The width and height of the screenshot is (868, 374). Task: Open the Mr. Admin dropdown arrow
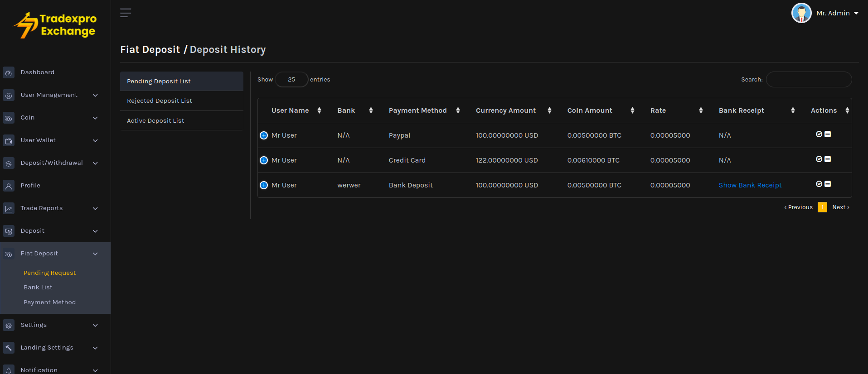(x=856, y=13)
